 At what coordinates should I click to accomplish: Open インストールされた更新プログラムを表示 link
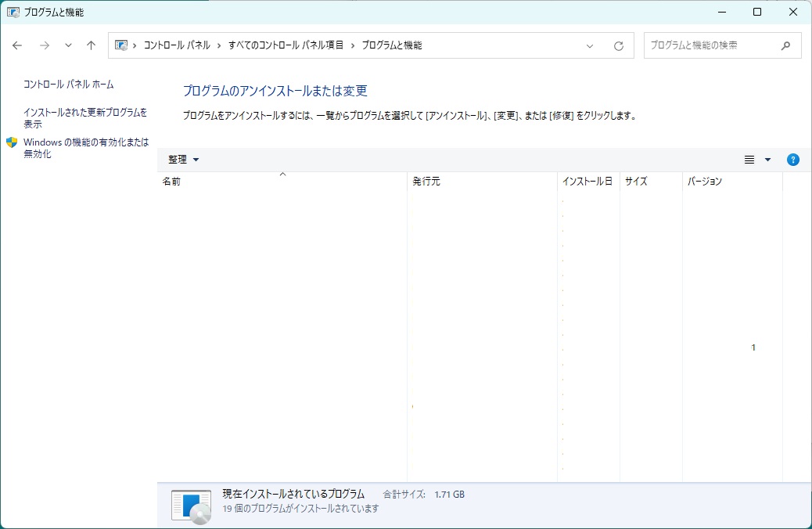[85, 118]
